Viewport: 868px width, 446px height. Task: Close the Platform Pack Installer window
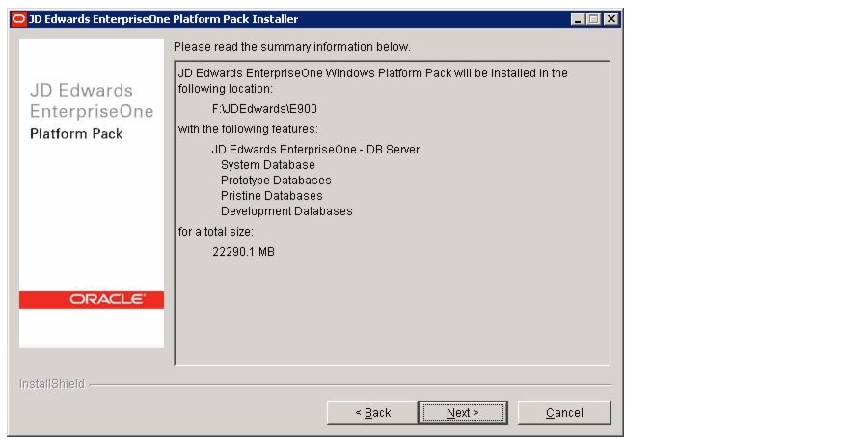[610, 19]
